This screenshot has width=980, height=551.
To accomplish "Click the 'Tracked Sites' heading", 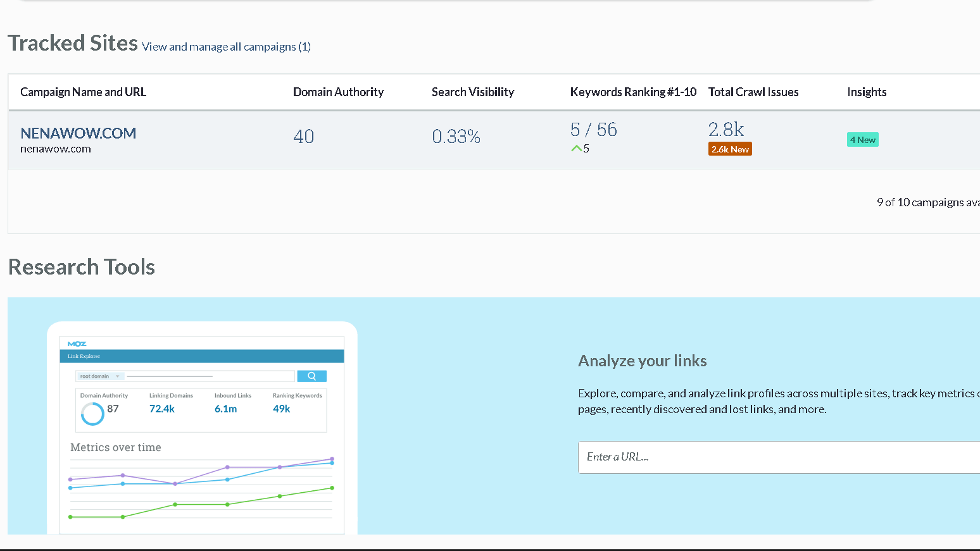I will coord(73,43).
